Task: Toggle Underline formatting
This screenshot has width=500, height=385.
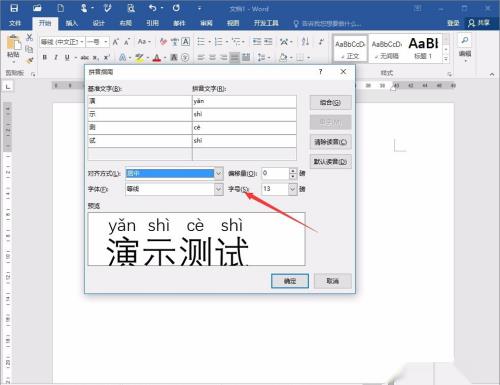Action: (x=67, y=58)
